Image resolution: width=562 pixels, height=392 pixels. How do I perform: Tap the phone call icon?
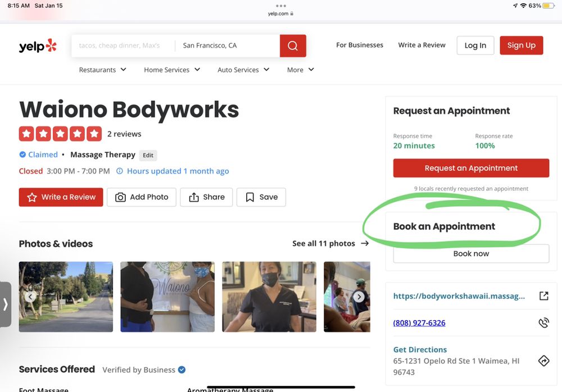pyautogui.click(x=543, y=323)
